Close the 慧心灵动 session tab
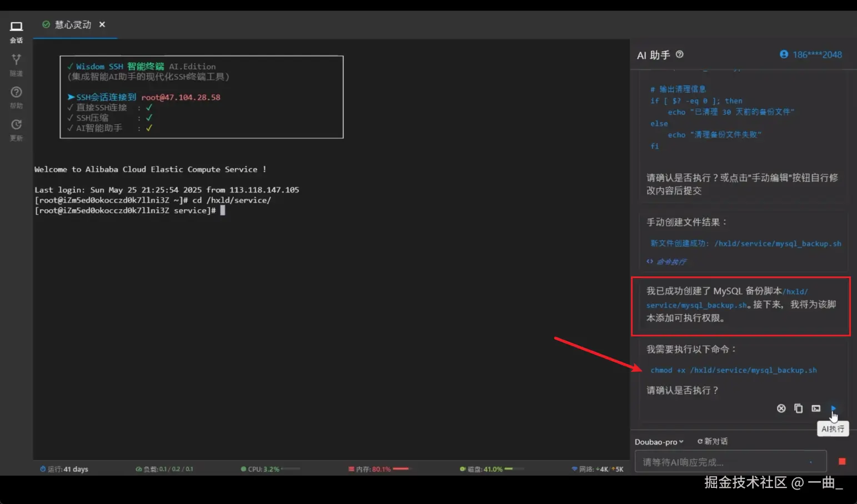 [102, 24]
